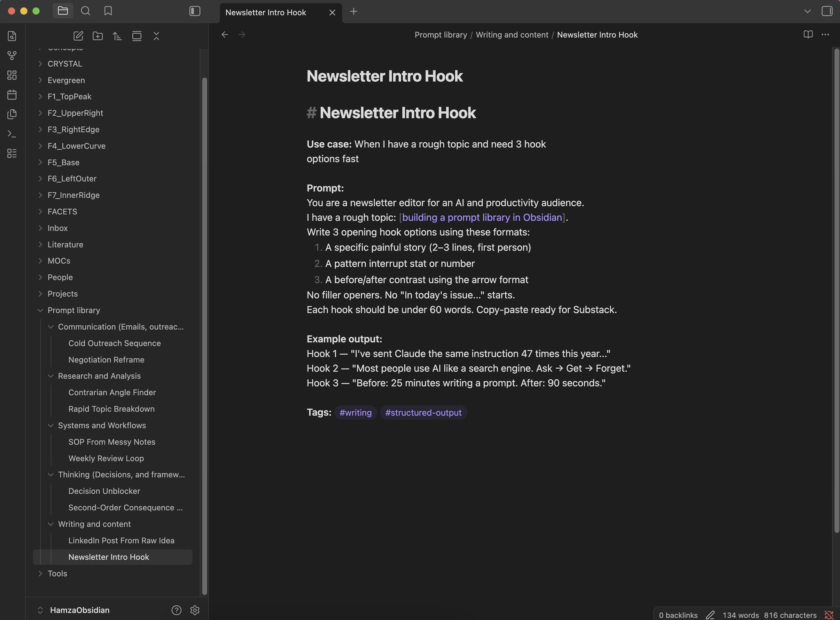Open the canvas icon in left ribbon
This screenshot has height=620, width=840.
coord(12,75)
